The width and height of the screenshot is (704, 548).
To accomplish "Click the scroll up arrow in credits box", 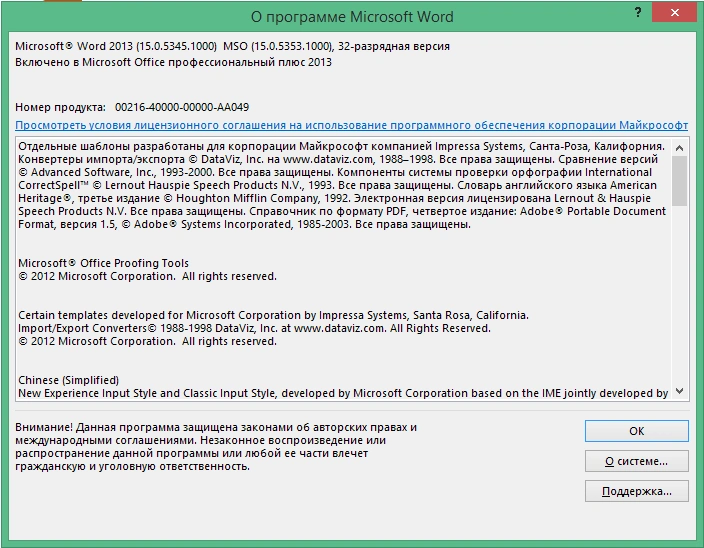I will [680, 148].
